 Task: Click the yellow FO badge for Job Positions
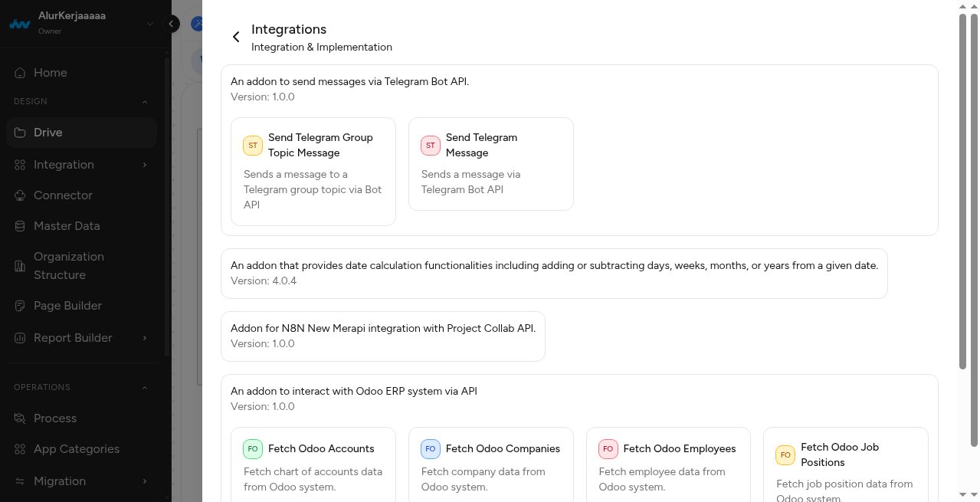tap(785, 455)
